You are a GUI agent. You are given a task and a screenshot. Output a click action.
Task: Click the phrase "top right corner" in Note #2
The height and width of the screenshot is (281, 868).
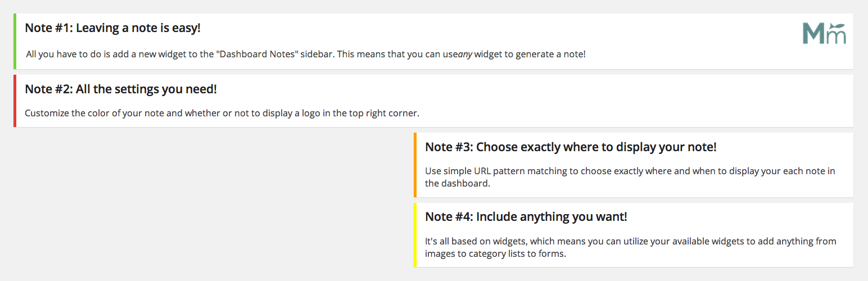(385, 113)
